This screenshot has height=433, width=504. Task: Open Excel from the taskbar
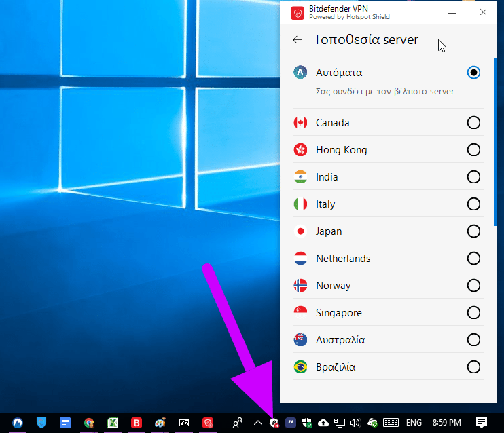coord(113,423)
